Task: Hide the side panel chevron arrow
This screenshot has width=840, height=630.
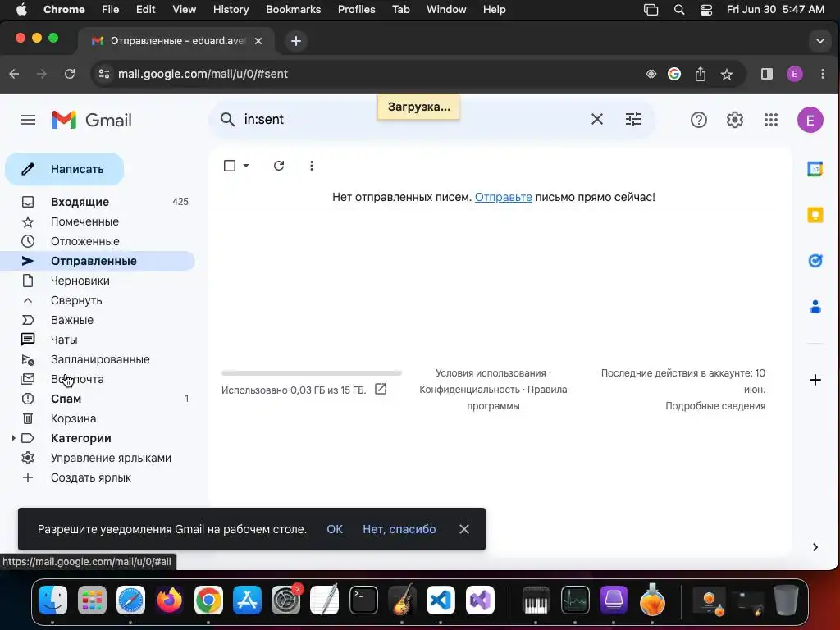Action: [x=815, y=547]
